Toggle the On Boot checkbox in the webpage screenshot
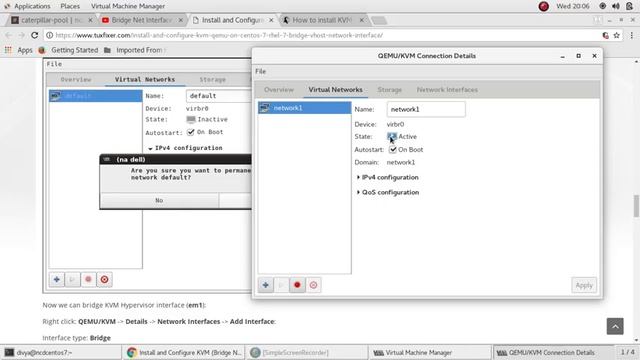 click(x=191, y=132)
